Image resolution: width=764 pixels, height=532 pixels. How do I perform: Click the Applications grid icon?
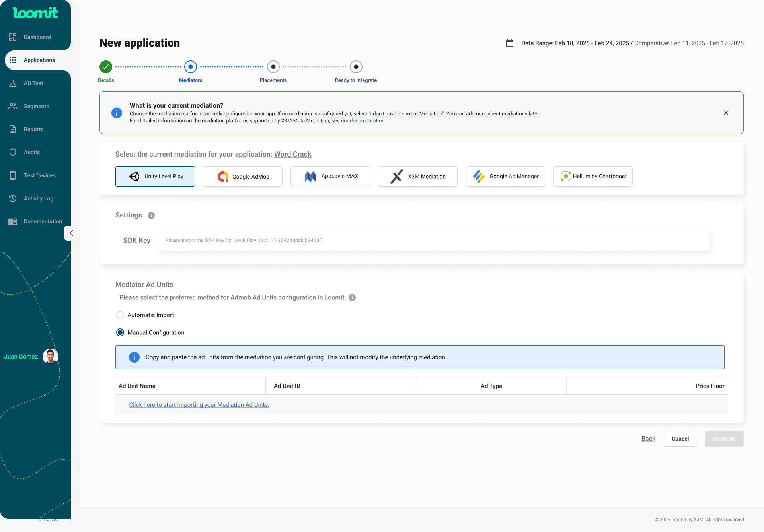click(13, 60)
